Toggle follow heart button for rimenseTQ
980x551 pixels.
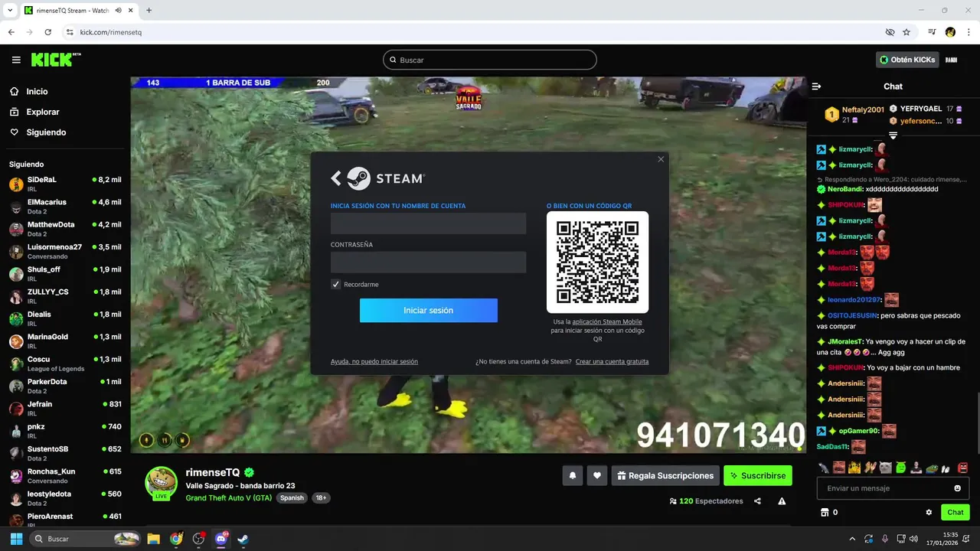coord(597,475)
